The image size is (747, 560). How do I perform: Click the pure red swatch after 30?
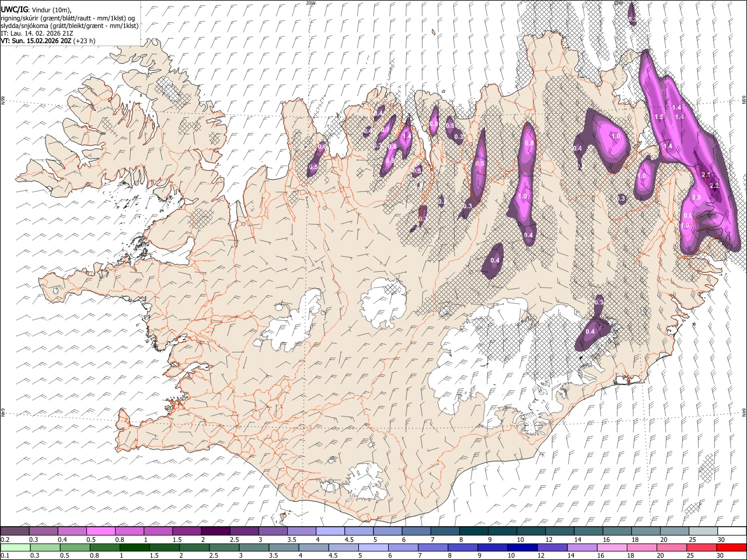pos(731,547)
